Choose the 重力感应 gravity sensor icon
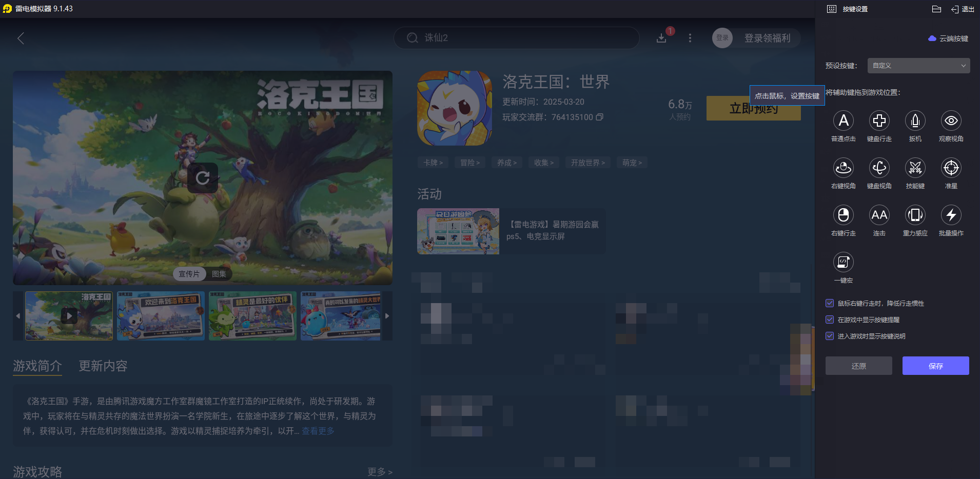The width and height of the screenshot is (980, 479). pos(915,215)
